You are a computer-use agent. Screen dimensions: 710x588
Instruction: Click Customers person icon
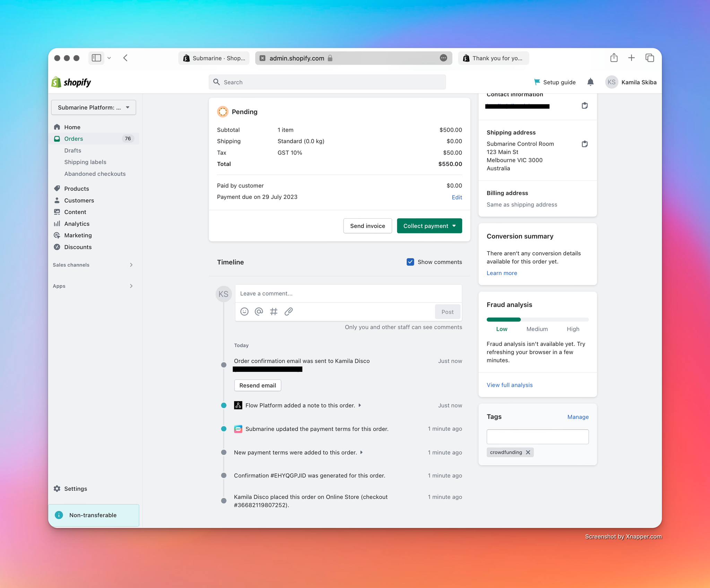[x=57, y=200]
